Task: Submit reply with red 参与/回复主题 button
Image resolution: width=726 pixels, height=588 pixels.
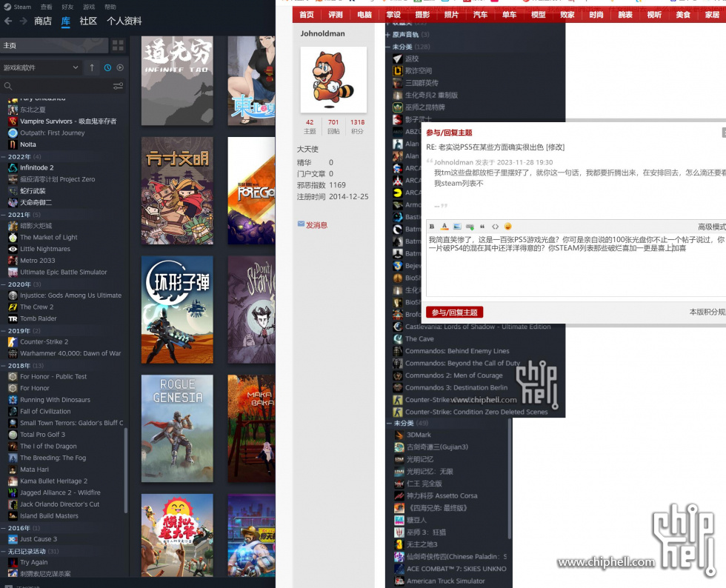Action: click(455, 313)
